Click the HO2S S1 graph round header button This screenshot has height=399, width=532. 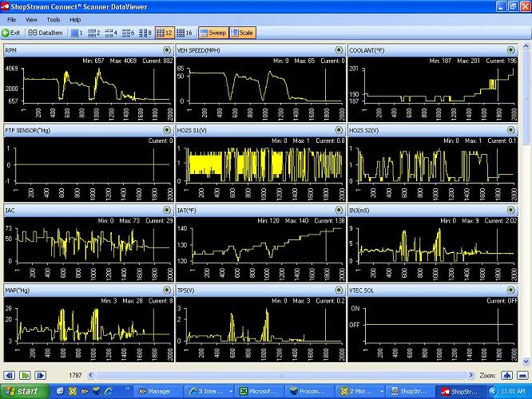coord(339,130)
